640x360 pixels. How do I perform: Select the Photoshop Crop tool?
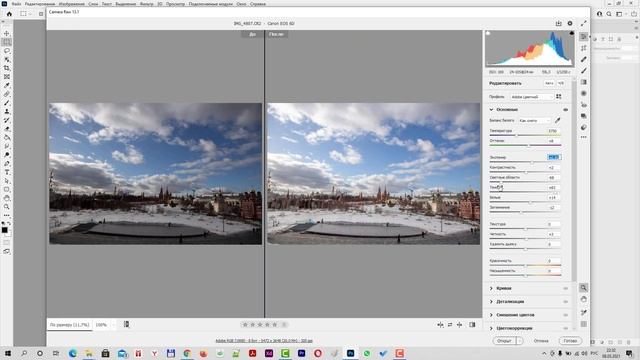7,68
